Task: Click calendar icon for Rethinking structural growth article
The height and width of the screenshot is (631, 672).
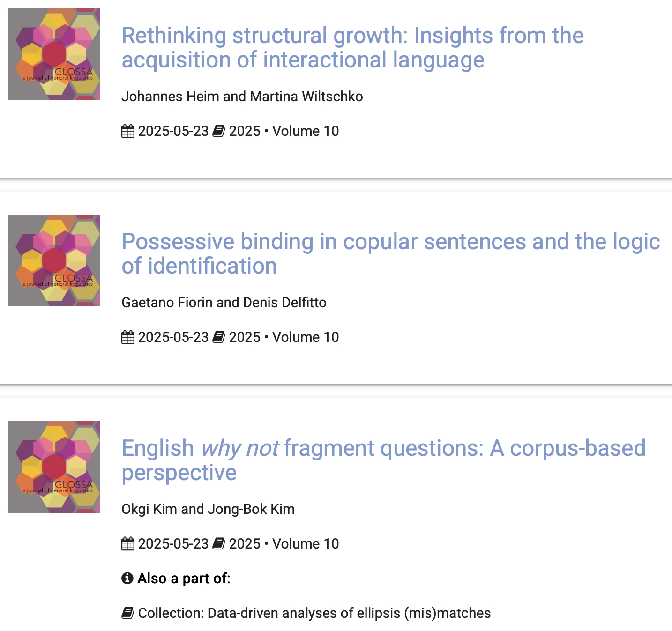Action: 127,131
